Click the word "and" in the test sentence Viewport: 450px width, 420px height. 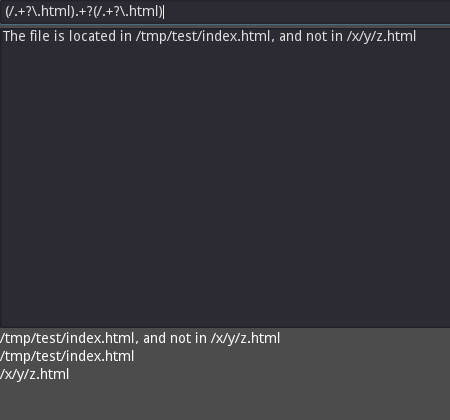[x=290, y=36]
